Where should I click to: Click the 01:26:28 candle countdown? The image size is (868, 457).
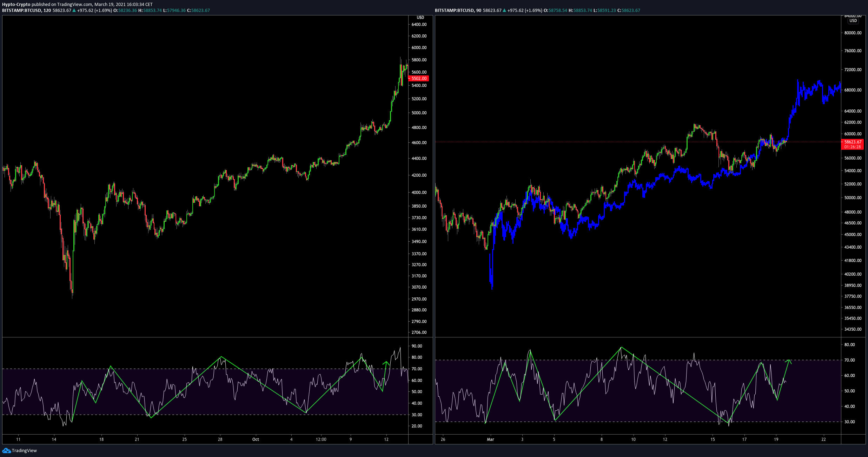point(853,147)
